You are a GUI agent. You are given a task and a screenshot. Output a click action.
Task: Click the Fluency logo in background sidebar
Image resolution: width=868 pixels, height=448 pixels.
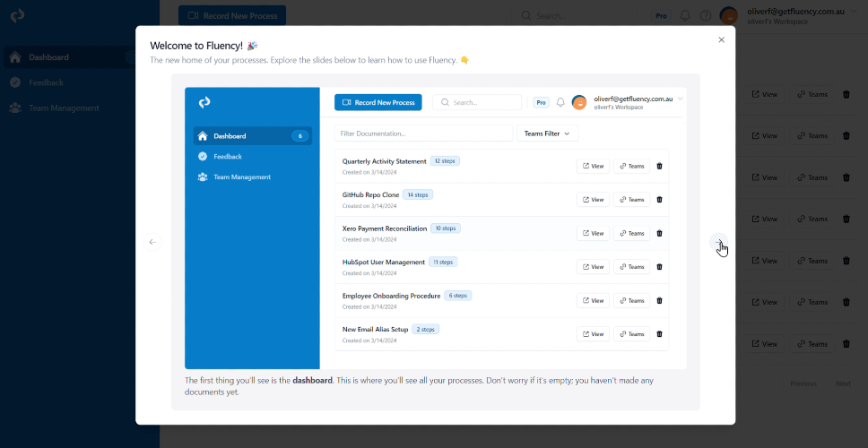click(17, 15)
